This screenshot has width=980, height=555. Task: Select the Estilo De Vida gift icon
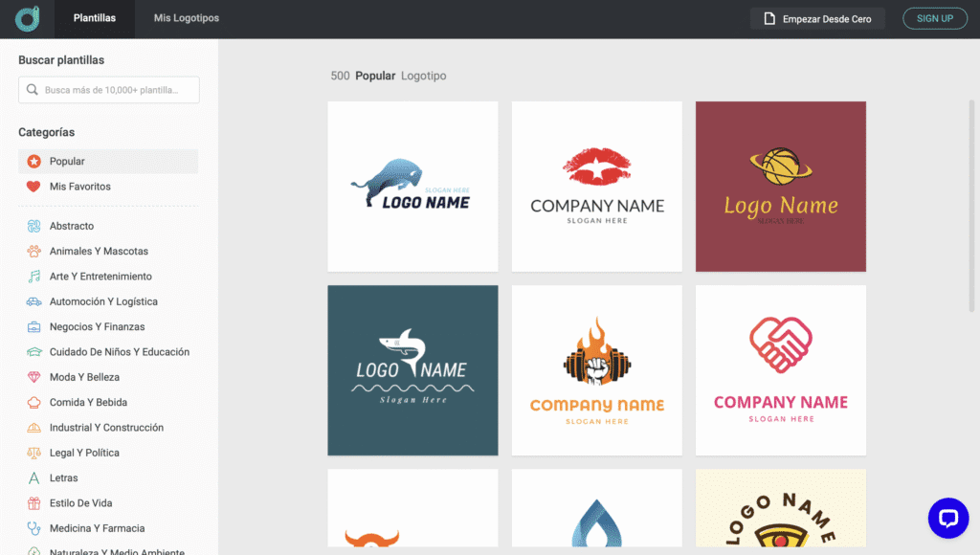pos(33,503)
